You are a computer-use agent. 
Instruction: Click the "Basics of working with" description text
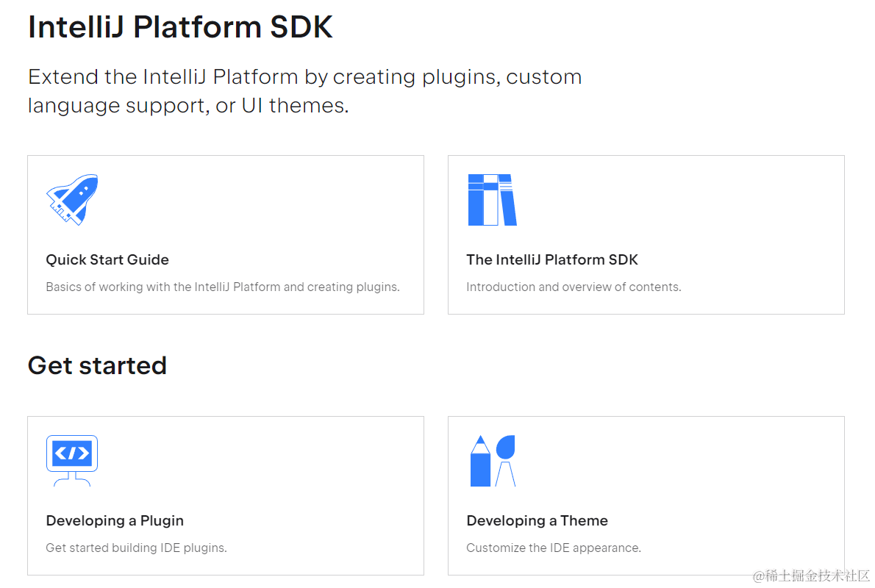(222, 287)
